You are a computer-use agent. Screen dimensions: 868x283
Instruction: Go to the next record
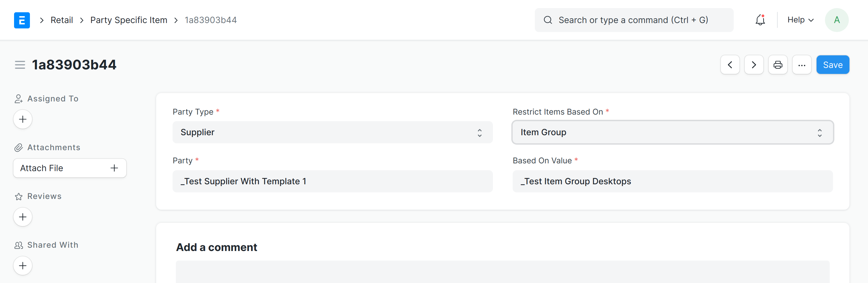tap(754, 65)
